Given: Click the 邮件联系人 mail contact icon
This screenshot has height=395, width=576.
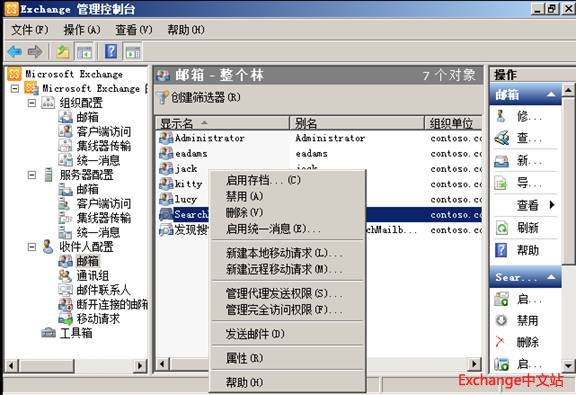Looking at the screenshot, I should tap(65, 290).
